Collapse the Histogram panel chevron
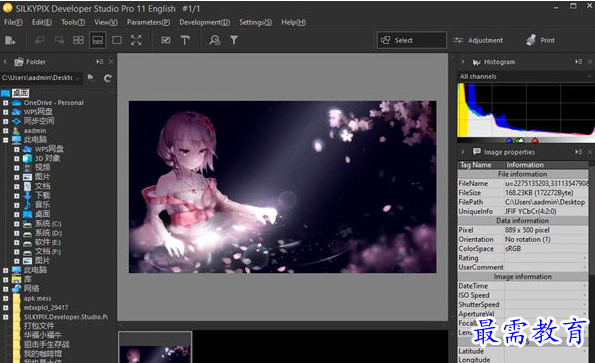 point(463,61)
